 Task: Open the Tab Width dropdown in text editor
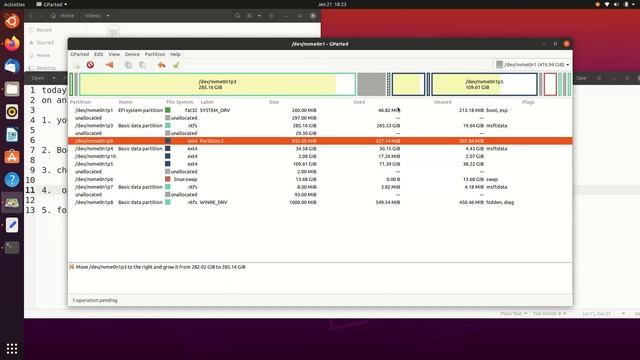(549, 313)
